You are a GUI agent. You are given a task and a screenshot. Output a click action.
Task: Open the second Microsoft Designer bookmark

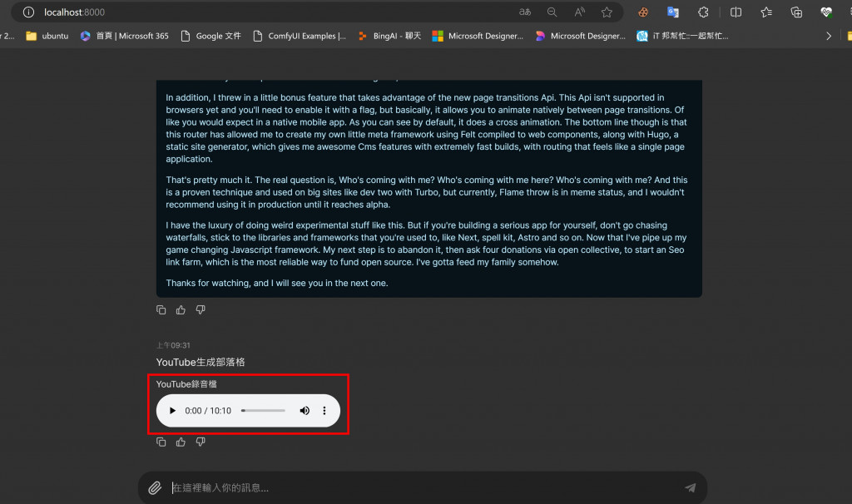(x=580, y=36)
